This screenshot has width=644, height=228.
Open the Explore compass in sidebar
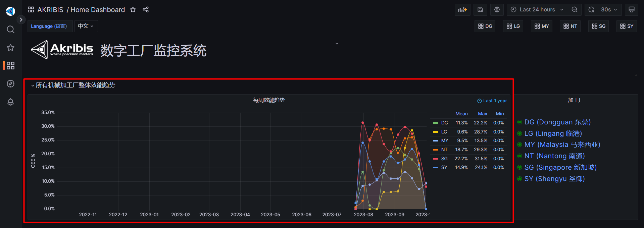tap(10, 84)
